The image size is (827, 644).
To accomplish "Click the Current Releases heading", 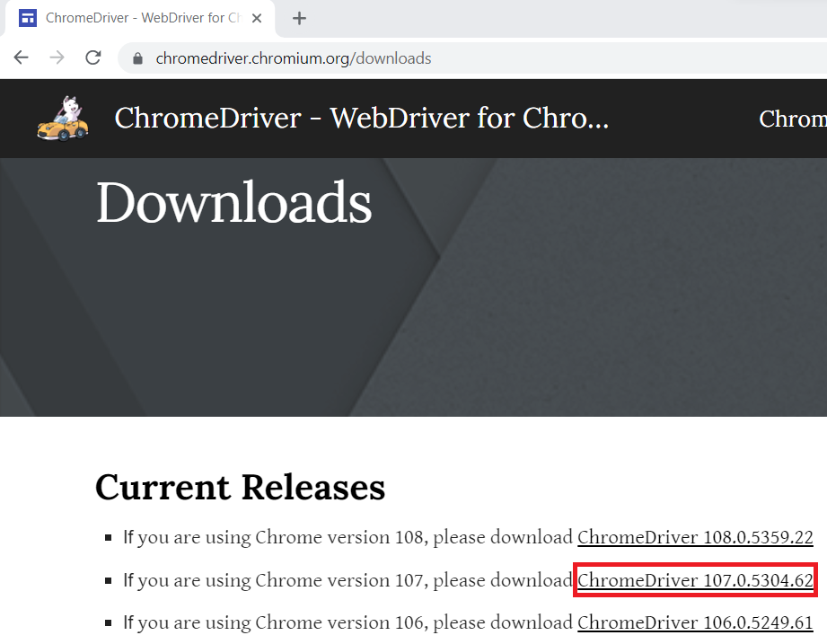I will pos(240,488).
